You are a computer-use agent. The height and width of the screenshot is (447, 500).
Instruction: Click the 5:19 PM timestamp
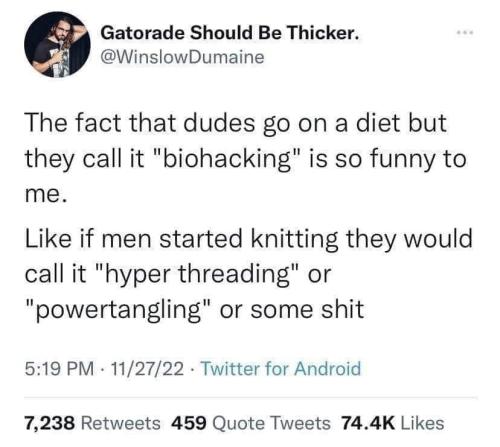point(59,369)
